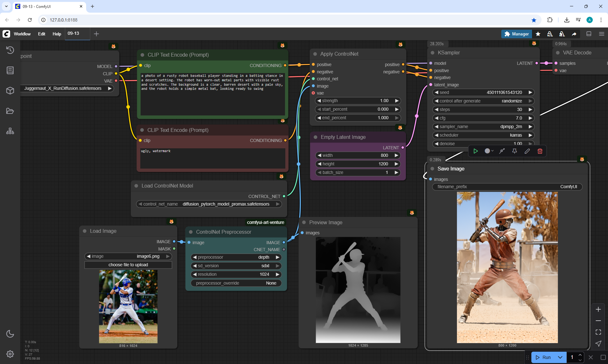Click the green execute-to-node play icon

[476, 151]
